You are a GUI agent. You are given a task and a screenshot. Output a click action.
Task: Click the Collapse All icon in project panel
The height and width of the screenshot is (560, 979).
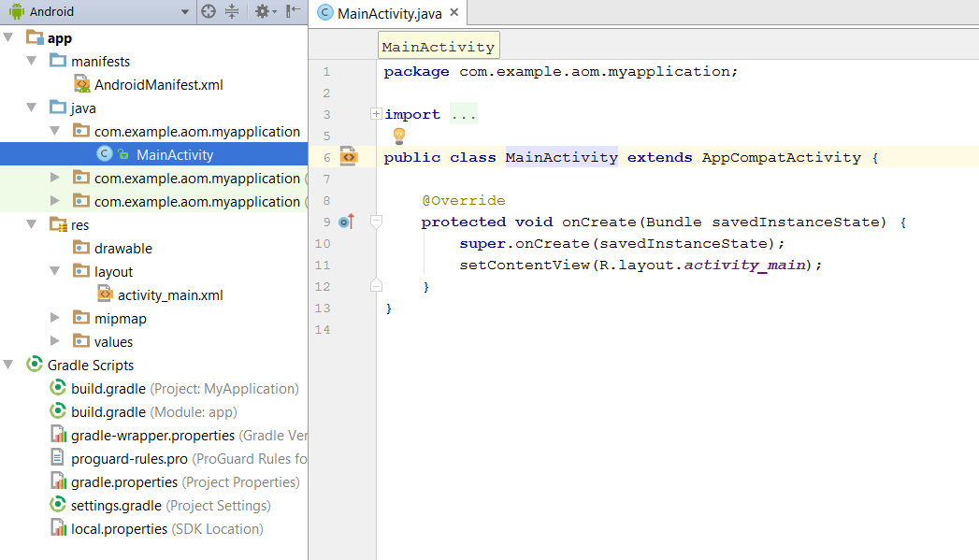tap(232, 12)
